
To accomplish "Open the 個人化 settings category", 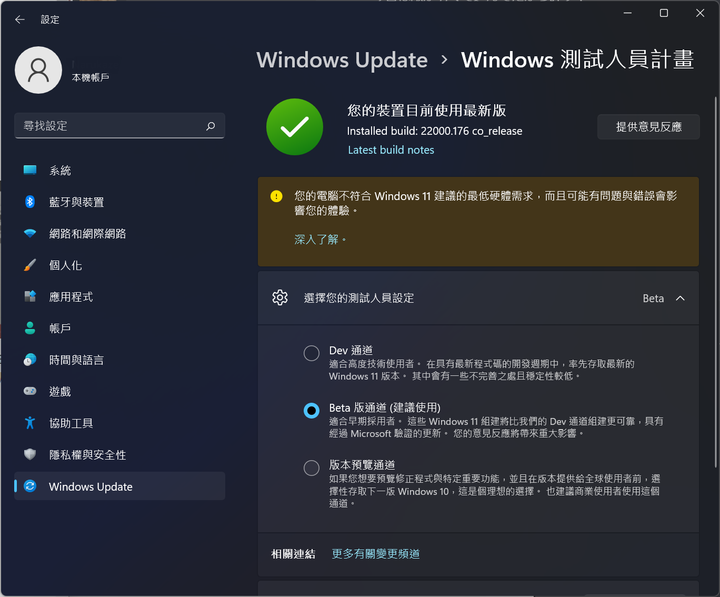I will [x=119, y=265].
